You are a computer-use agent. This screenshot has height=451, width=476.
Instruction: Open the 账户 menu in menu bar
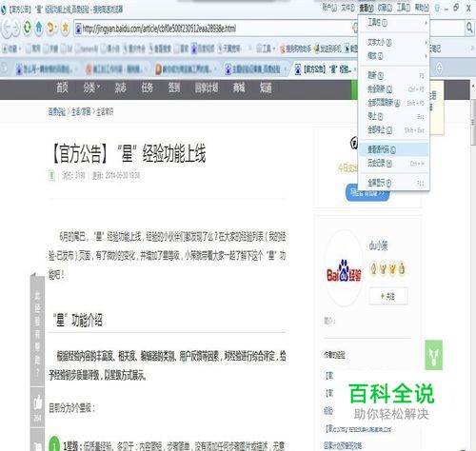click(x=329, y=8)
